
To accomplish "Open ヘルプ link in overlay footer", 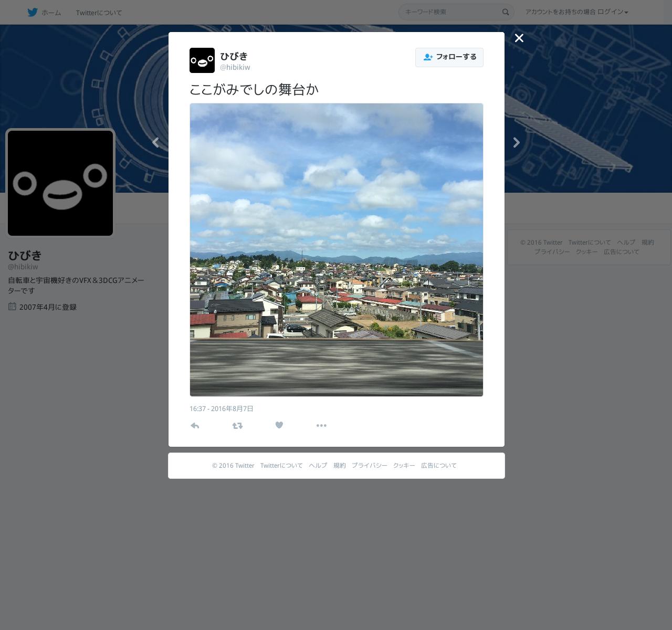I will [x=318, y=466].
